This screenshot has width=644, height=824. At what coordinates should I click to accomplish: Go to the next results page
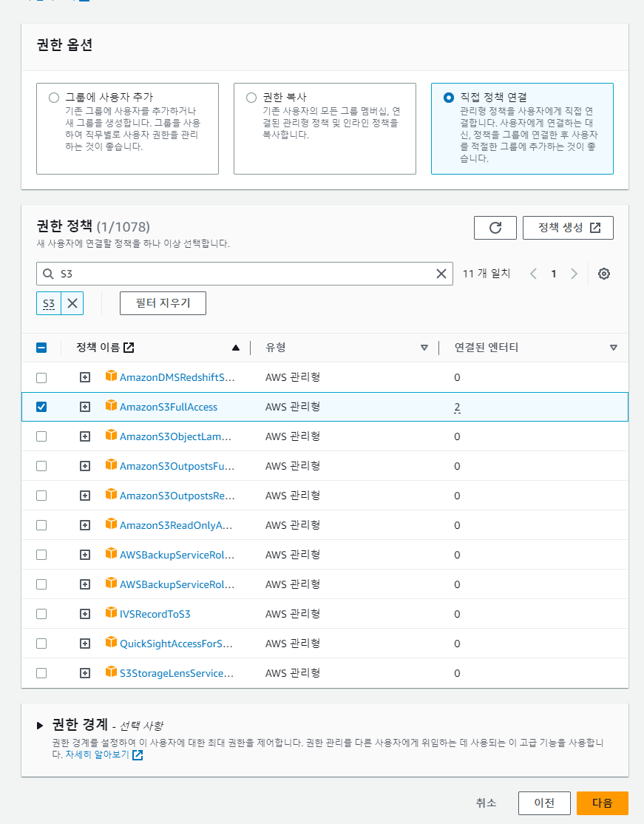coord(574,274)
